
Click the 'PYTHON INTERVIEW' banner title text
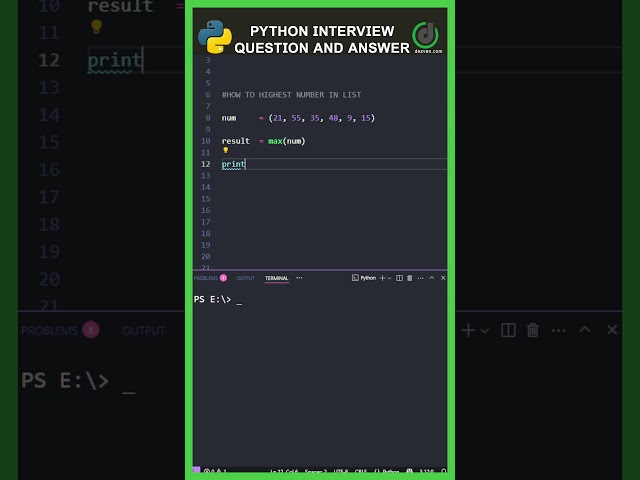pos(322,31)
